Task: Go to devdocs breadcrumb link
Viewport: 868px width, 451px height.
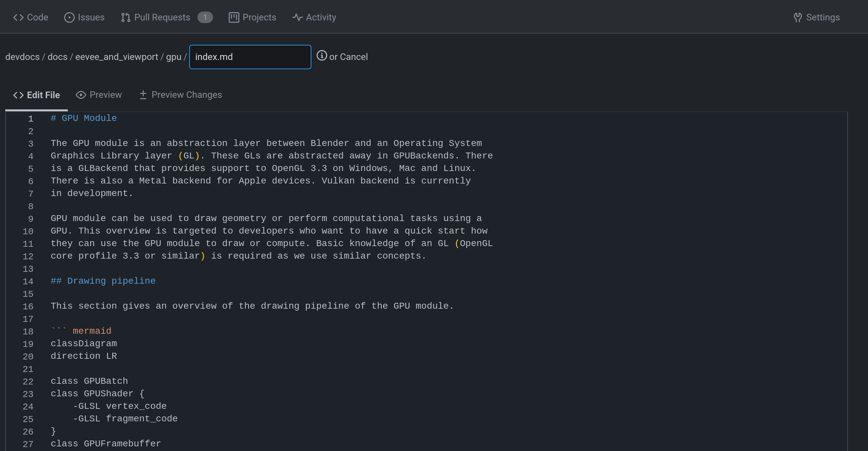Action: tap(23, 57)
